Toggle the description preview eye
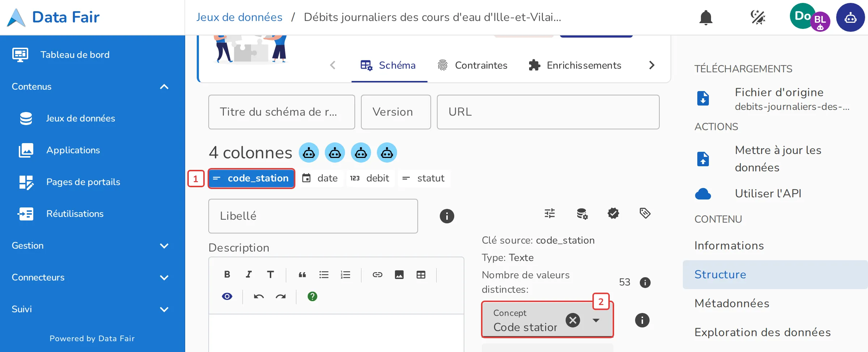 click(x=227, y=296)
